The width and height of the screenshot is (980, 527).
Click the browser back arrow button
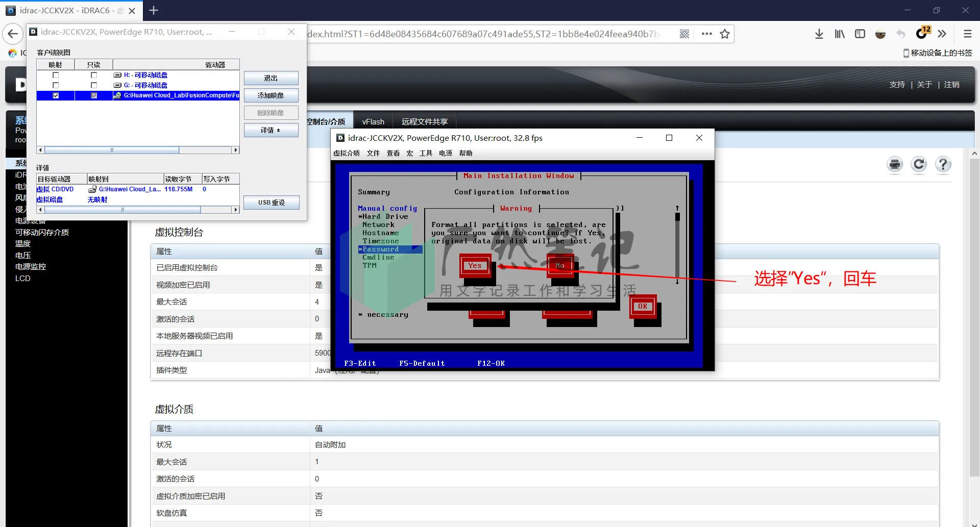(x=13, y=34)
